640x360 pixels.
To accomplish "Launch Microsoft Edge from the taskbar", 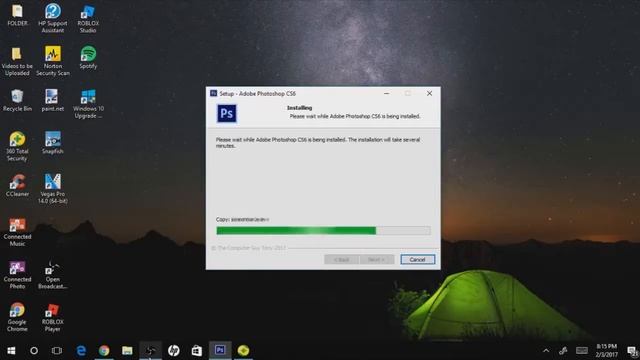I will point(81,351).
